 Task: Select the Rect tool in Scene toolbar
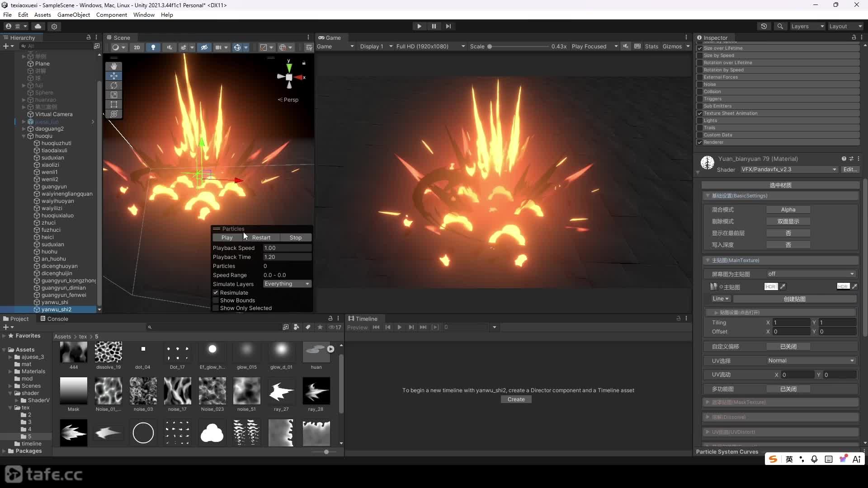tap(114, 104)
